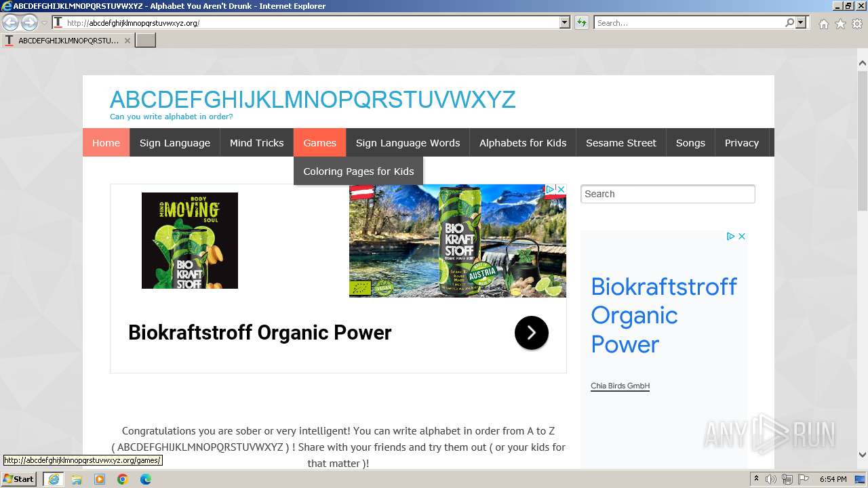Open the recent pages dropdown arrow
The image size is (868, 488).
44,23
